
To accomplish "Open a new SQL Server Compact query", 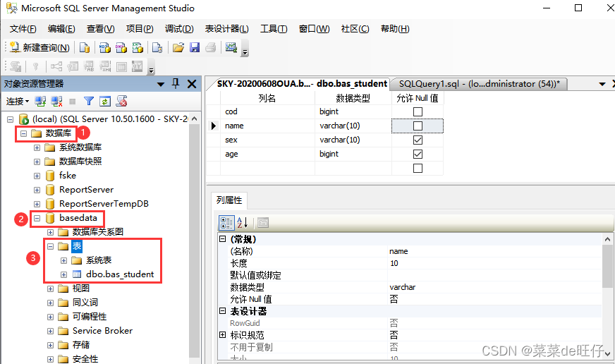I will pyautogui.click(x=157, y=48).
